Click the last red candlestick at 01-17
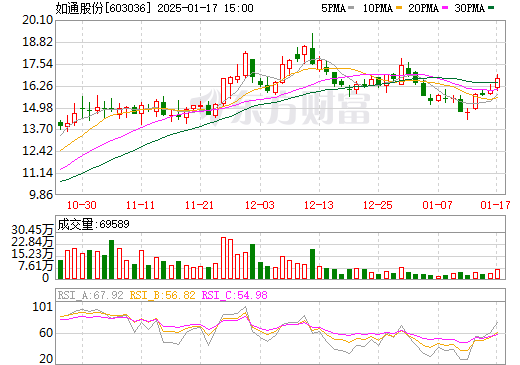 (498, 82)
